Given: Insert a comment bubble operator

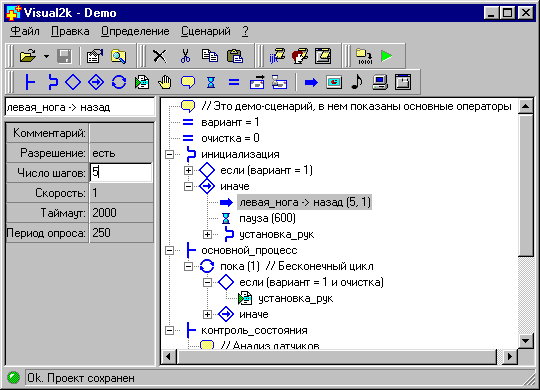Looking at the screenshot, I should tap(188, 82).
